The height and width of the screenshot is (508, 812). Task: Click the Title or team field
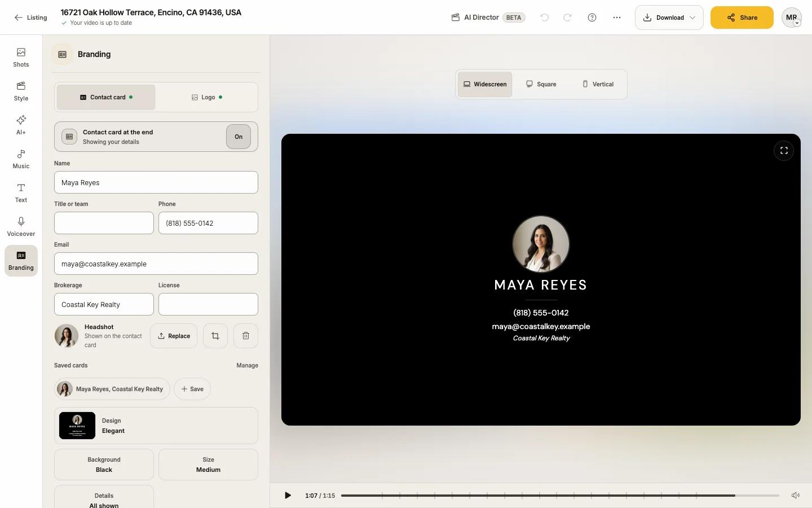coord(104,223)
